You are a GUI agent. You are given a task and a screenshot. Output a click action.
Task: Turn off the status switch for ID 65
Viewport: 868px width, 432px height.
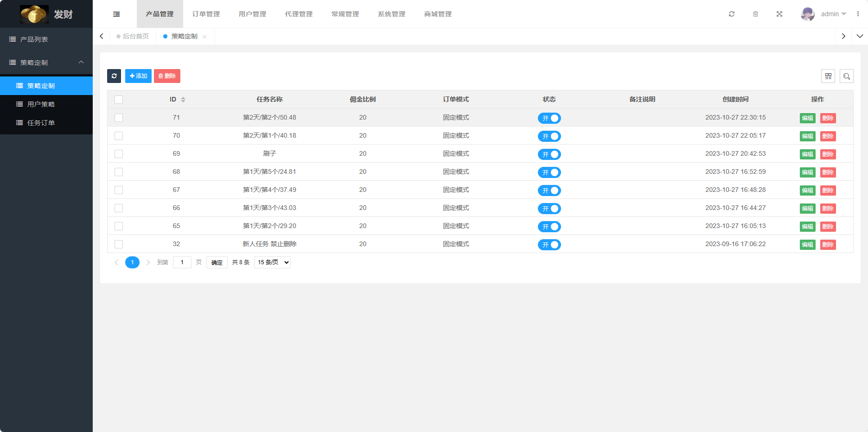(549, 227)
